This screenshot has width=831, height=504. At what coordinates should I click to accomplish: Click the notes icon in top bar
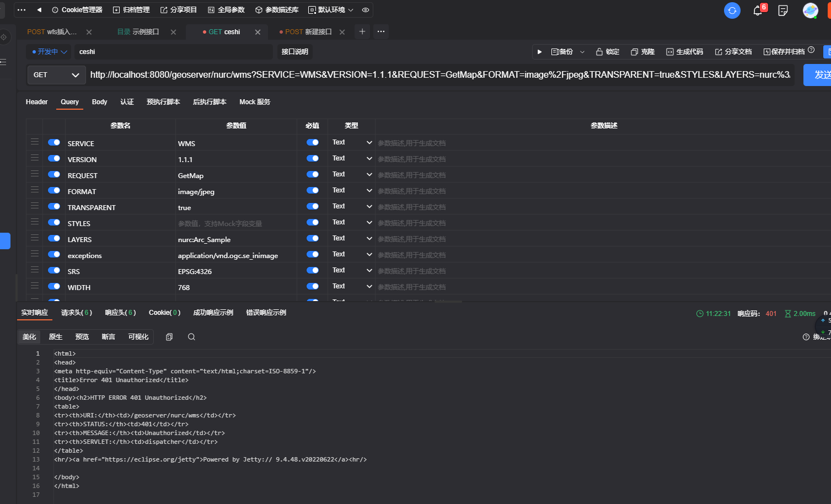point(782,10)
